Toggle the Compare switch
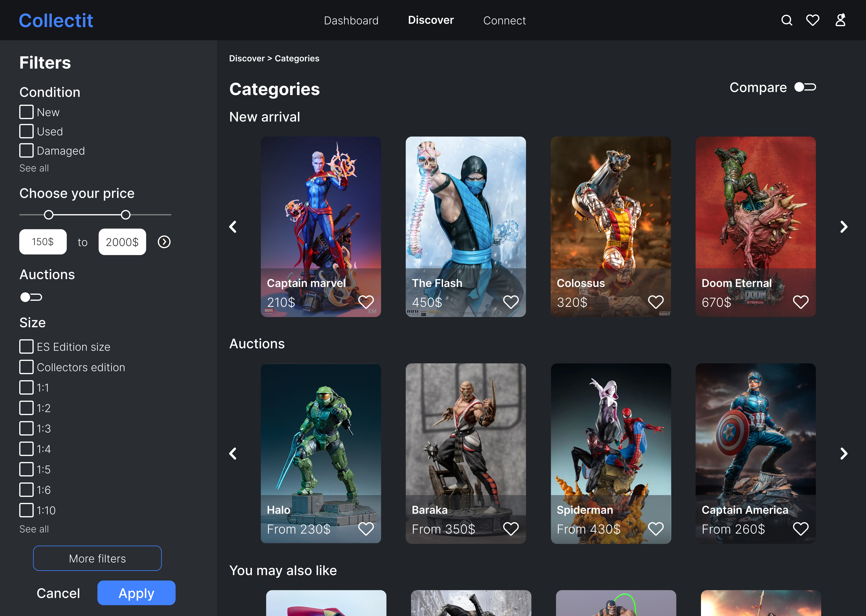Viewport: 866px width, 616px height. (x=805, y=87)
